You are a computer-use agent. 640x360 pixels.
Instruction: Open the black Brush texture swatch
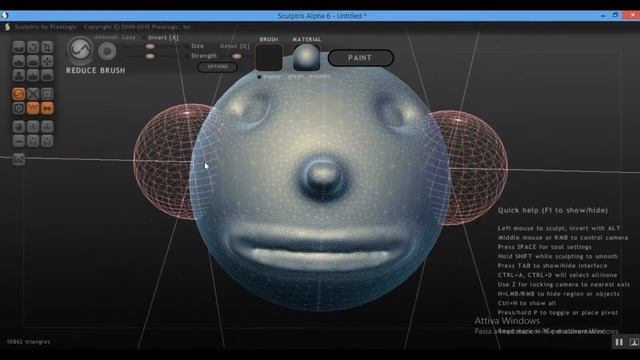point(269,58)
